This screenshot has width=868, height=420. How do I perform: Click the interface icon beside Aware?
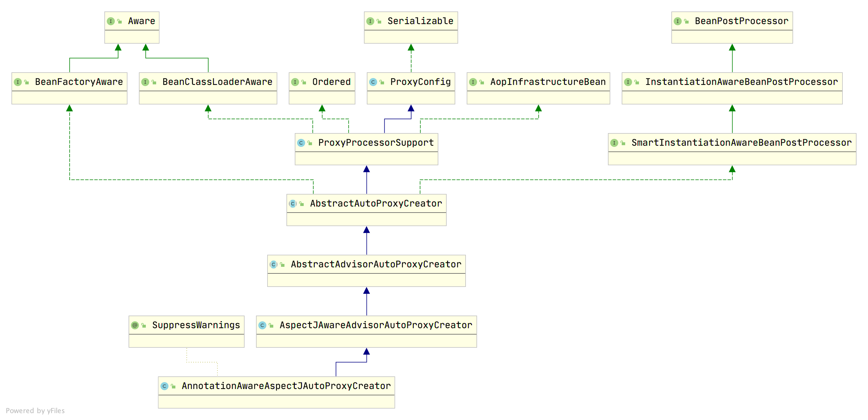click(x=111, y=21)
